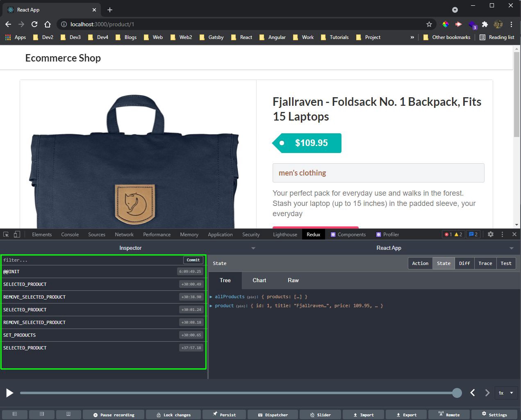Select the SET_PRODUCTS action row
This screenshot has height=420, width=521.
pyautogui.click(x=103, y=335)
